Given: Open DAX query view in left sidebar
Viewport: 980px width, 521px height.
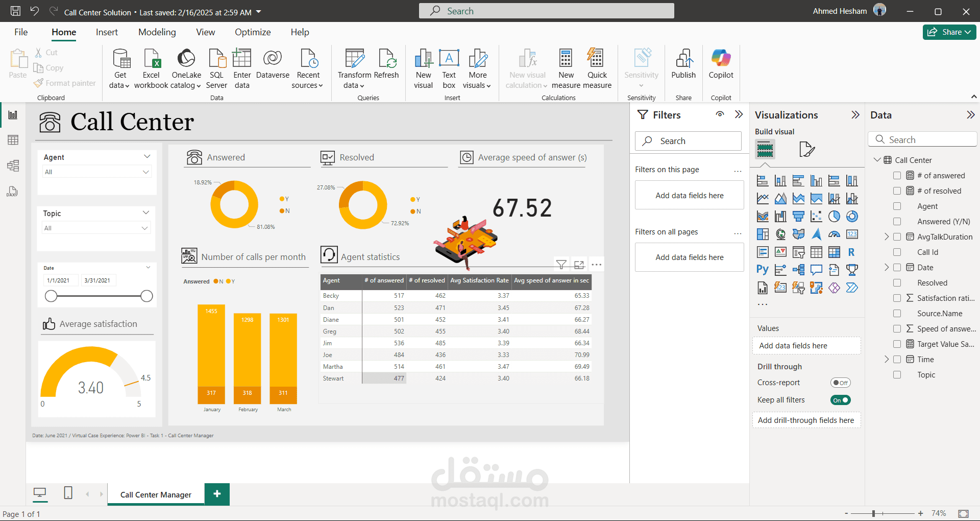Looking at the screenshot, I should (13, 192).
